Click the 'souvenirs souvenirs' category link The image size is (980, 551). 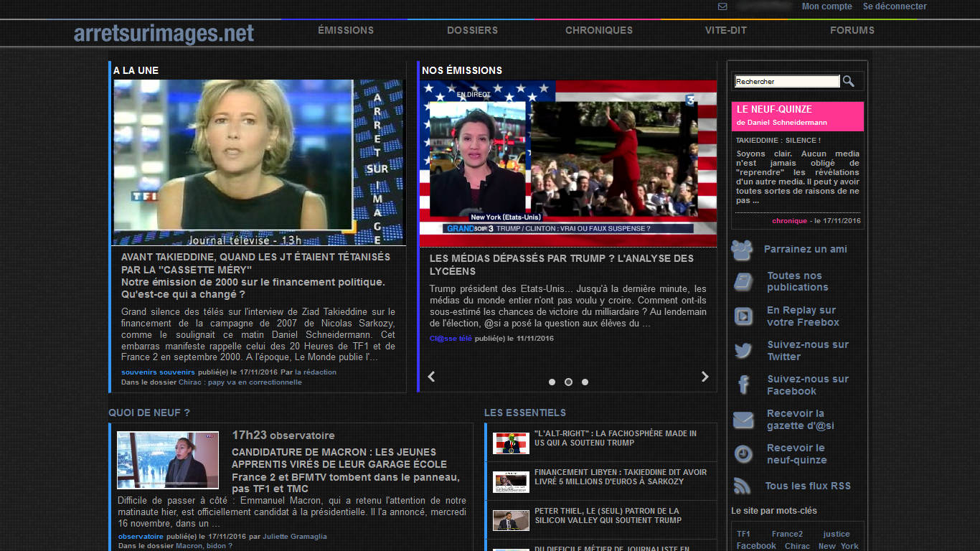(x=158, y=372)
